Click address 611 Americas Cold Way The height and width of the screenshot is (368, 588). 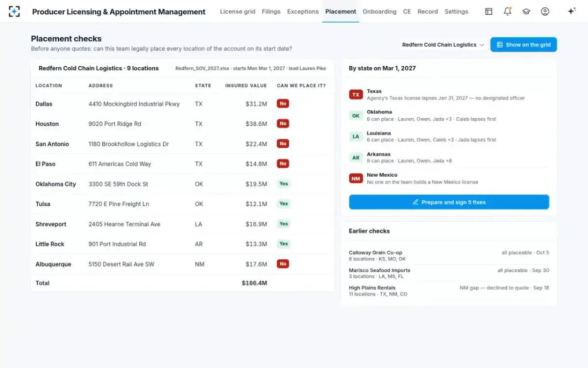tap(120, 164)
